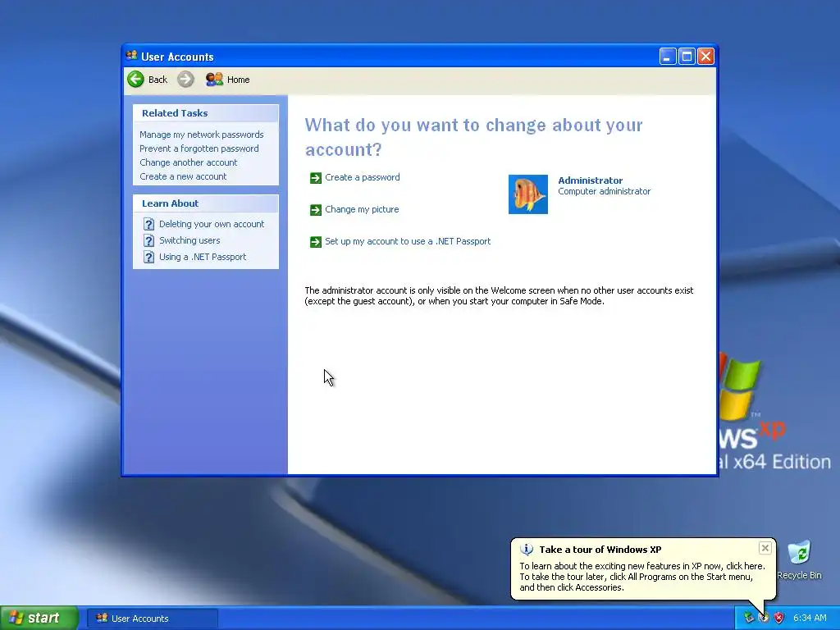
Task: Select Create a new account task
Action: pos(183,176)
